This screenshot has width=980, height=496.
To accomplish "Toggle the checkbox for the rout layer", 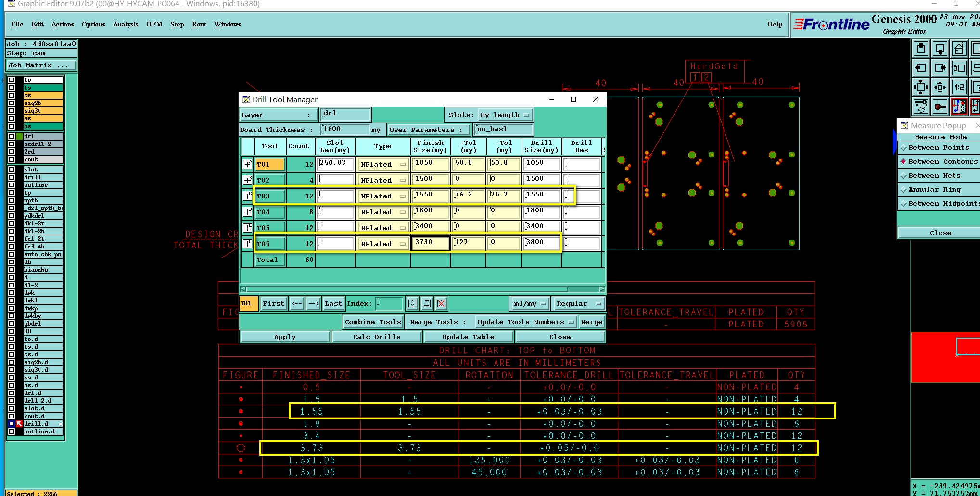I will pos(12,159).
